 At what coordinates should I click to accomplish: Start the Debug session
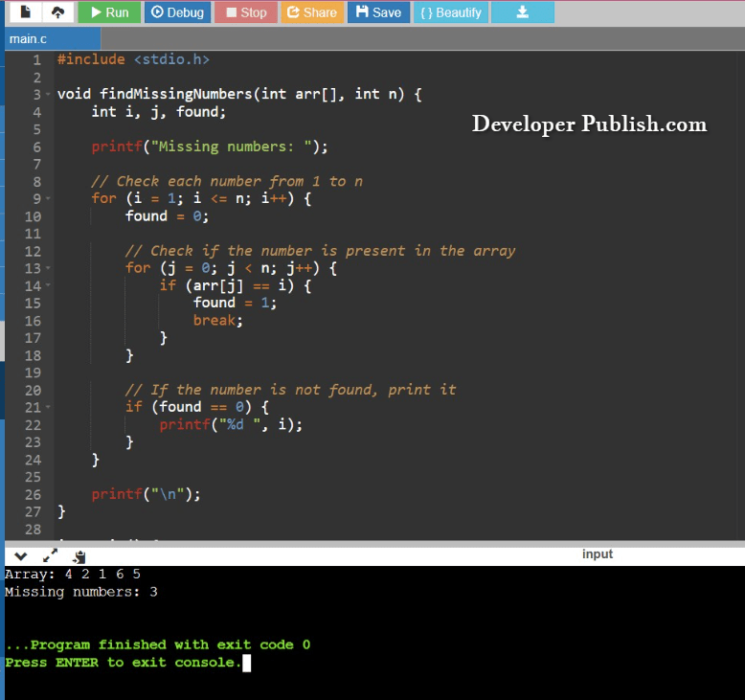coord(177,12)
